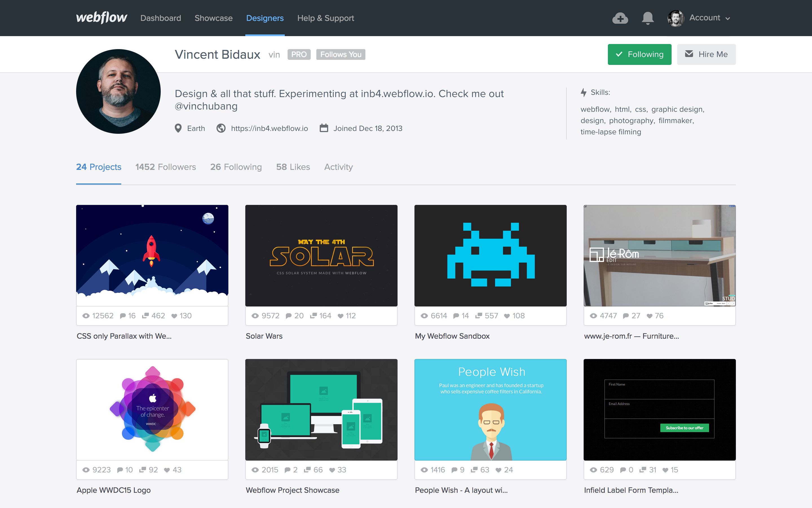Viewport: 812px width, 508px height.
Task: Open the Activity tab
Action: click(x=338, y=167)
